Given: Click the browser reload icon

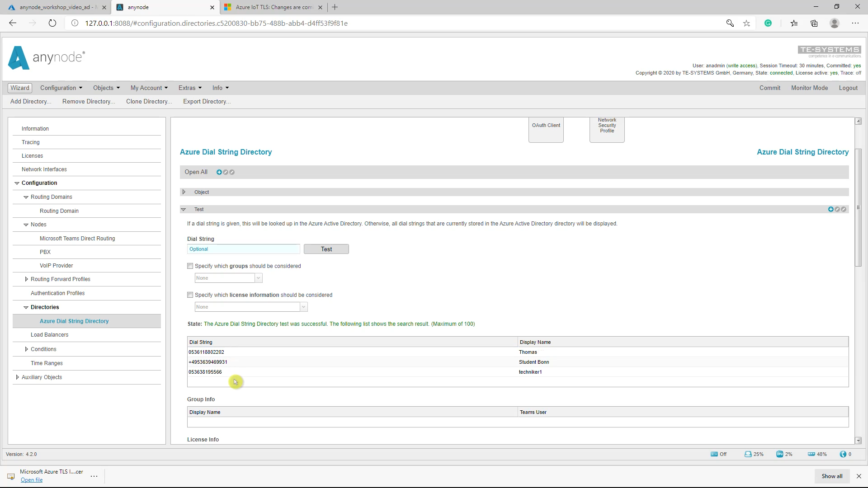Looking at the screenshot, I should pyautogui.click(x=52, y=23).
